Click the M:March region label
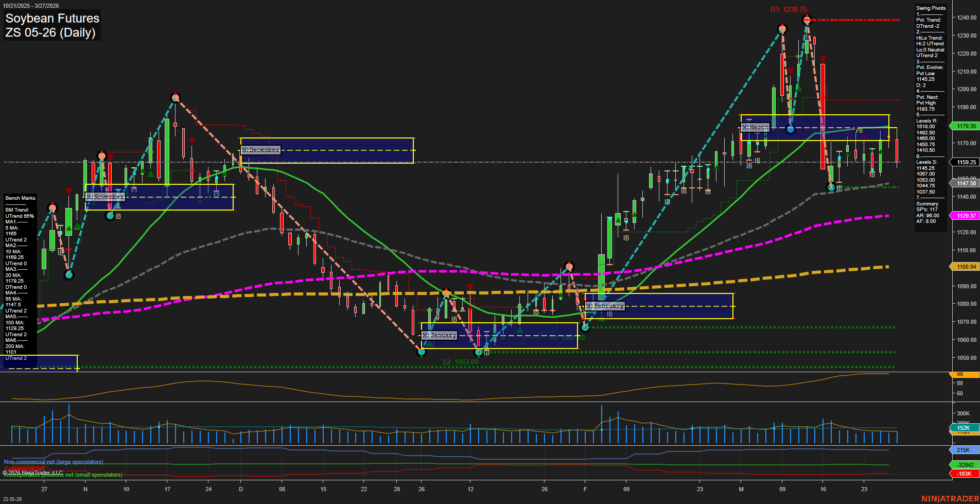Image resolution: width=980 pixels, height=504 pixels. tap(755, 127)
